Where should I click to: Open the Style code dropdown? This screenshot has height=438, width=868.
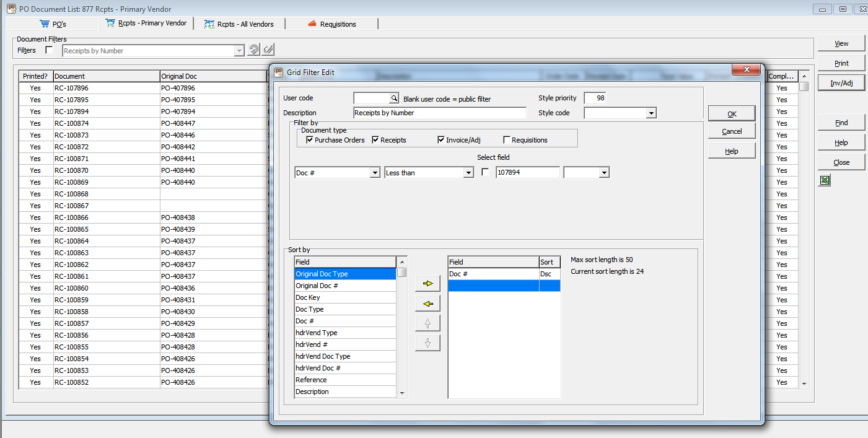(x=651, y=113)
